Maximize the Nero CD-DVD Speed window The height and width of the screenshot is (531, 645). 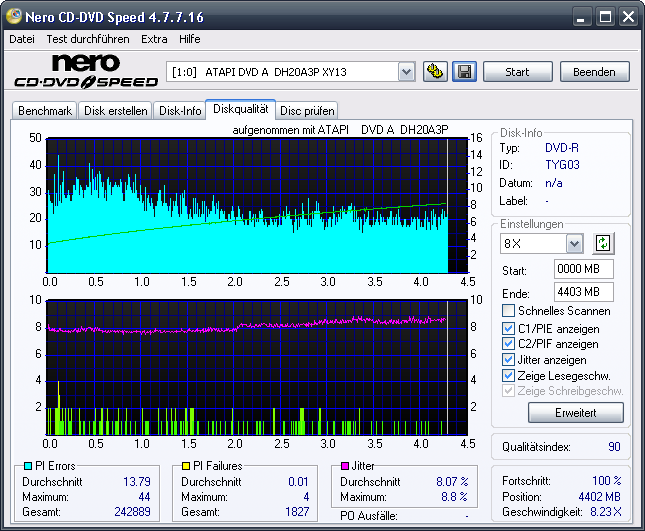(605, 17)
